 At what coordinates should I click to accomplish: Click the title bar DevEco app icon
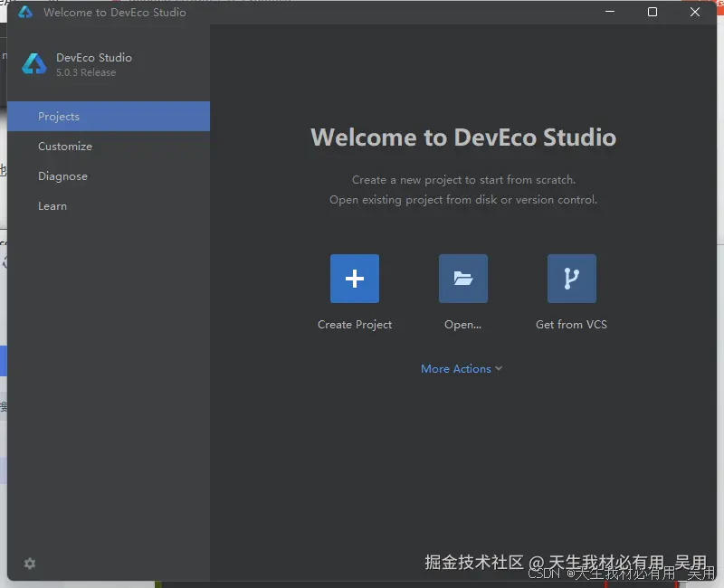pyautogui.click(x=25, y=12)
